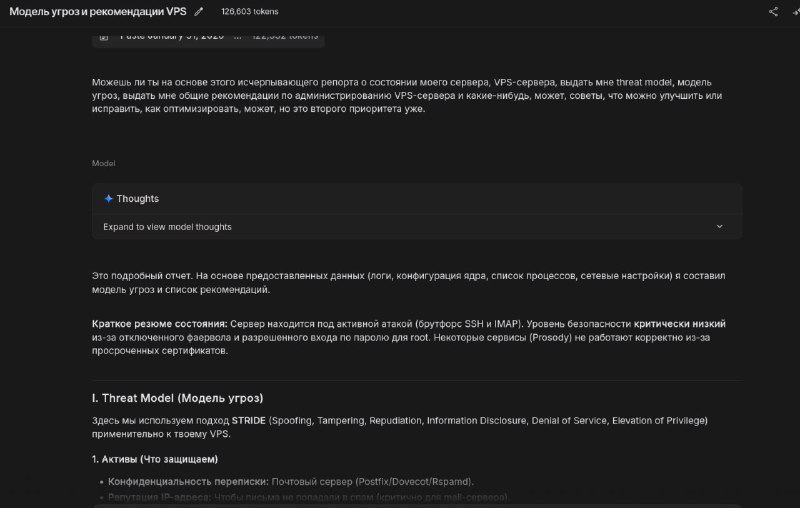Click the blue sparkle Thoughts icon

pyautogui.click(x=108, y=198)
